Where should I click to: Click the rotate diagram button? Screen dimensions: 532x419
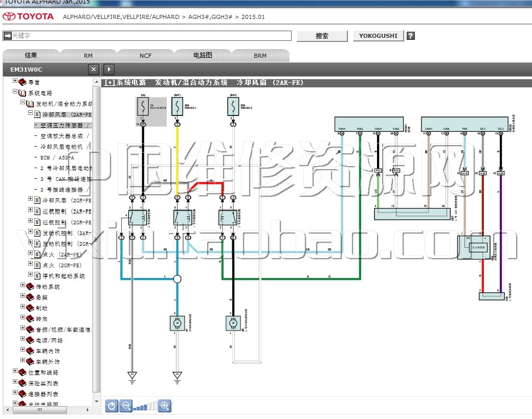(112, 406)
